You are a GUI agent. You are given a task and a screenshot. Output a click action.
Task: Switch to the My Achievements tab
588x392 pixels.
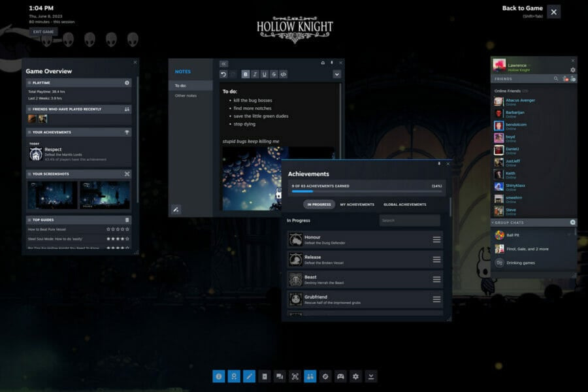point(357,204)
